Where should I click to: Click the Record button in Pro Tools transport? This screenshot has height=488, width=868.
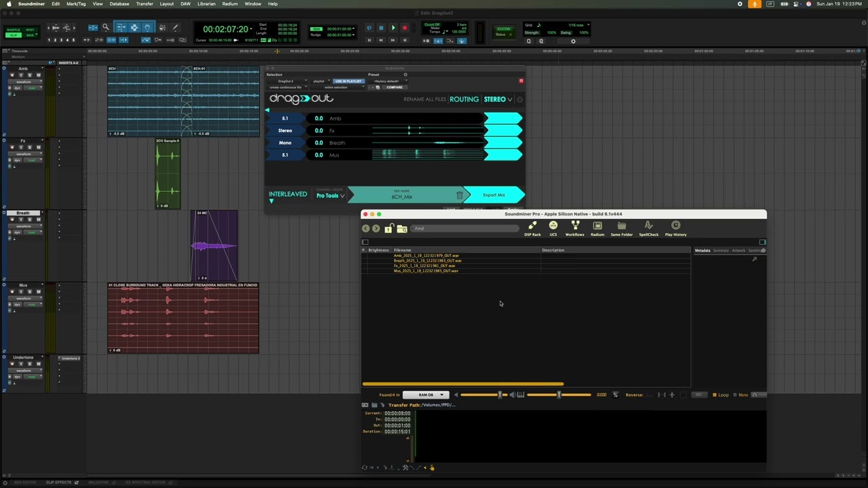[x=405, y=28]
